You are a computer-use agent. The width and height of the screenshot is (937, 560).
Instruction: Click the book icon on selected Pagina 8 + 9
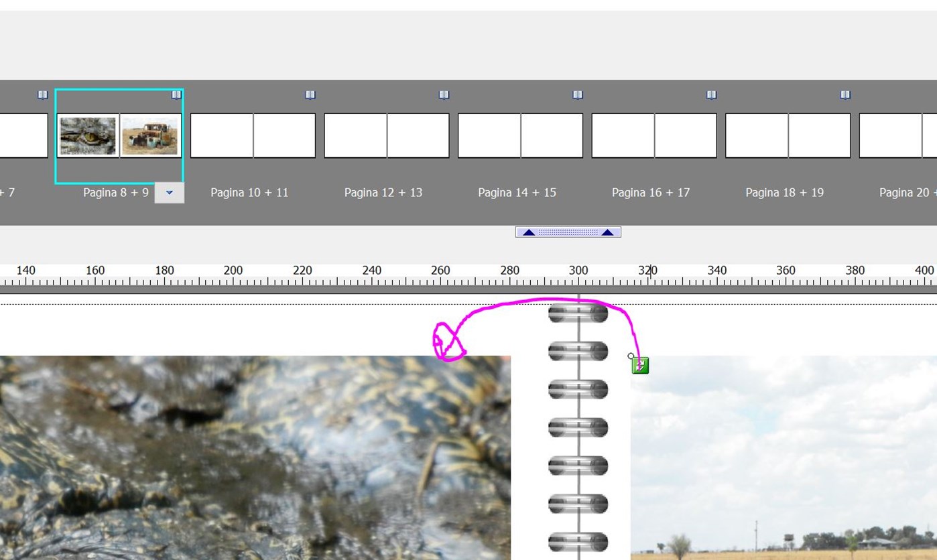pos(176,95)
